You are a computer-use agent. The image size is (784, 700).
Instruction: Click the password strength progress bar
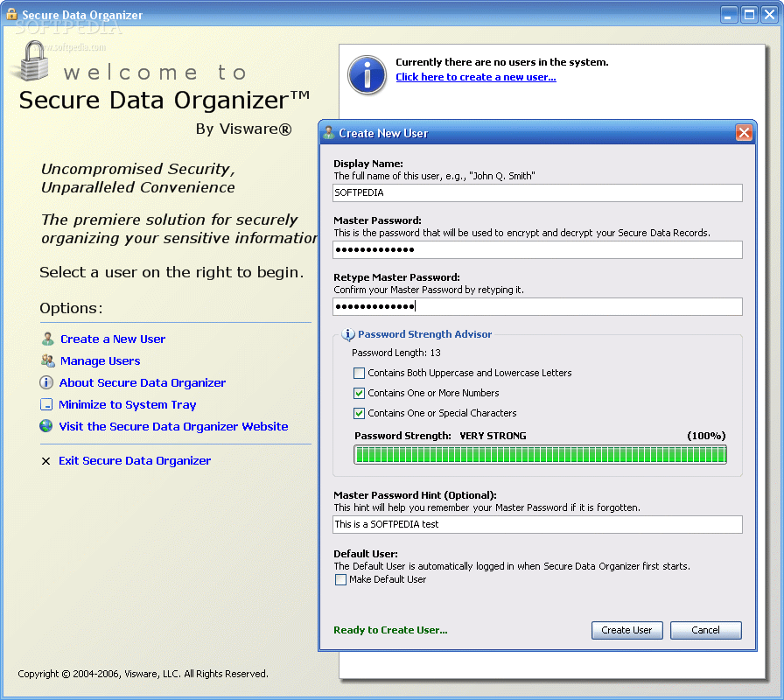[x=540, y=455]
